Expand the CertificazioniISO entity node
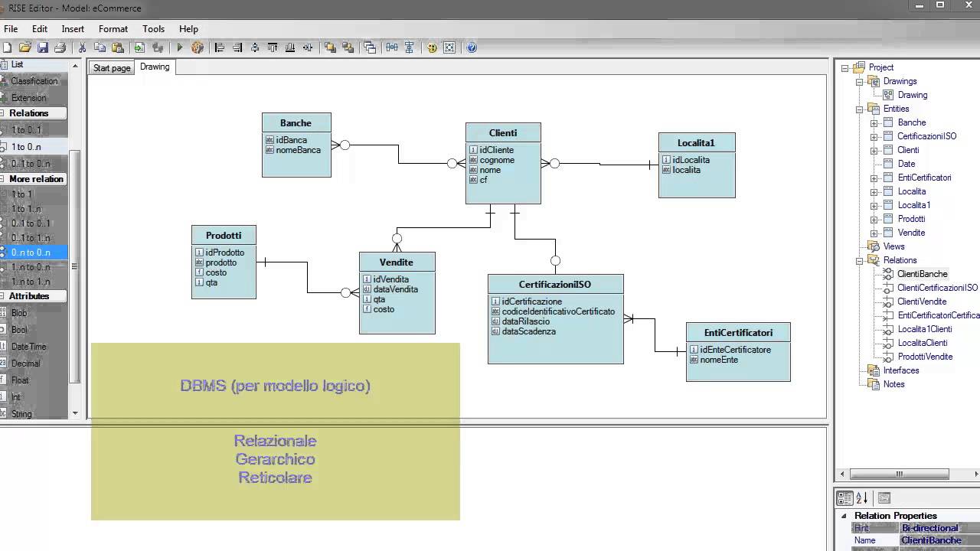The image size is (980, 551). [x=874, y=136]
